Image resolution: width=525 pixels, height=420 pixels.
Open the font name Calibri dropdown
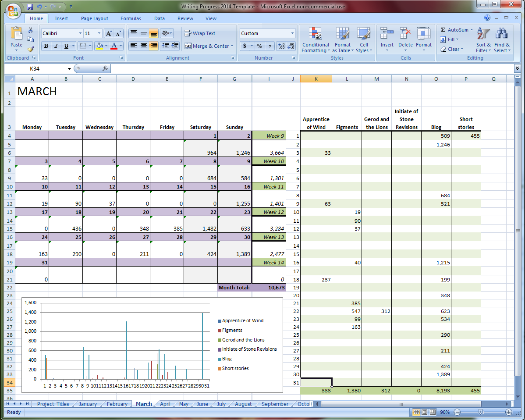(80, 33)
